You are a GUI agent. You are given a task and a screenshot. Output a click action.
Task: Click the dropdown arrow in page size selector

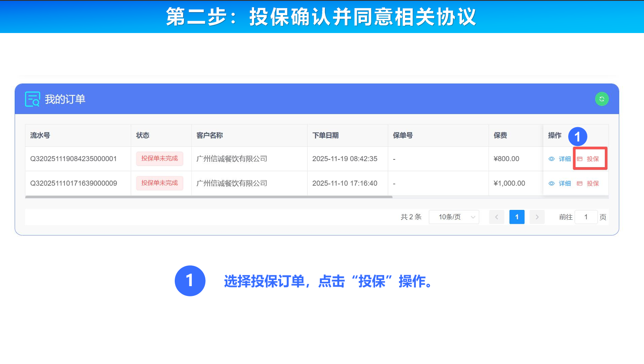[473, 217]
